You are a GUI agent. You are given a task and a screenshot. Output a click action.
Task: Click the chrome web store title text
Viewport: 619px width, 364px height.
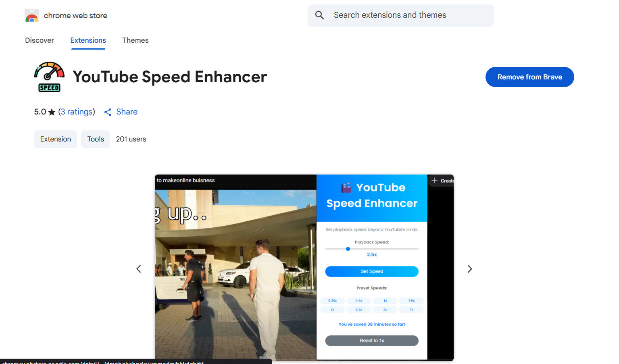point(75,16)
